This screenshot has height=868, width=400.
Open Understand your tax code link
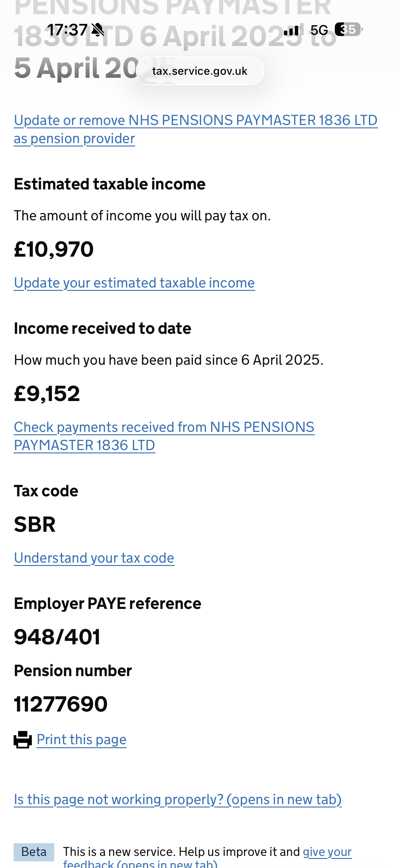[x=94, y=558]
